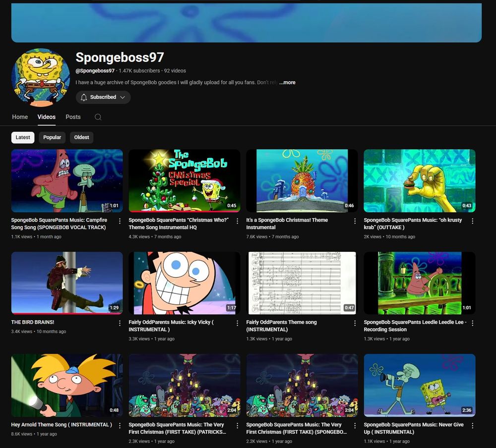Open the Spongeboss97 channel avatar
Screen dimensions: 496x448
[41, 77]
